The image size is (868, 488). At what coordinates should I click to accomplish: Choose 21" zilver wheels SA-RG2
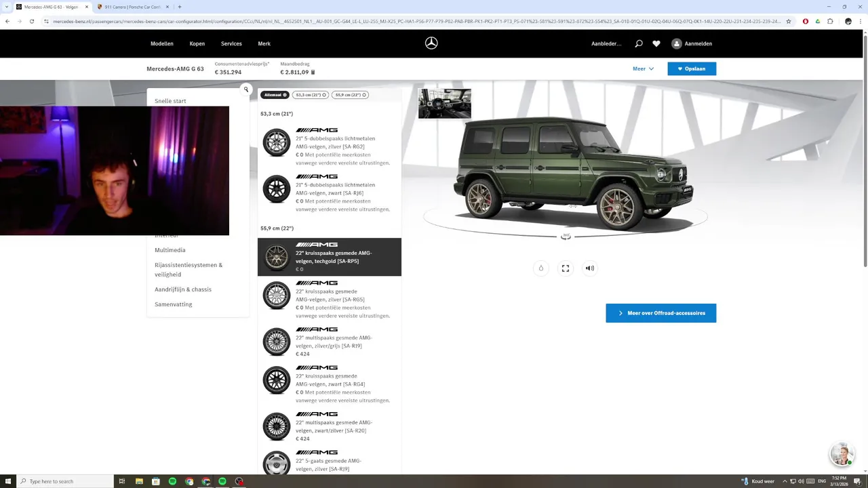click(330, 146)
